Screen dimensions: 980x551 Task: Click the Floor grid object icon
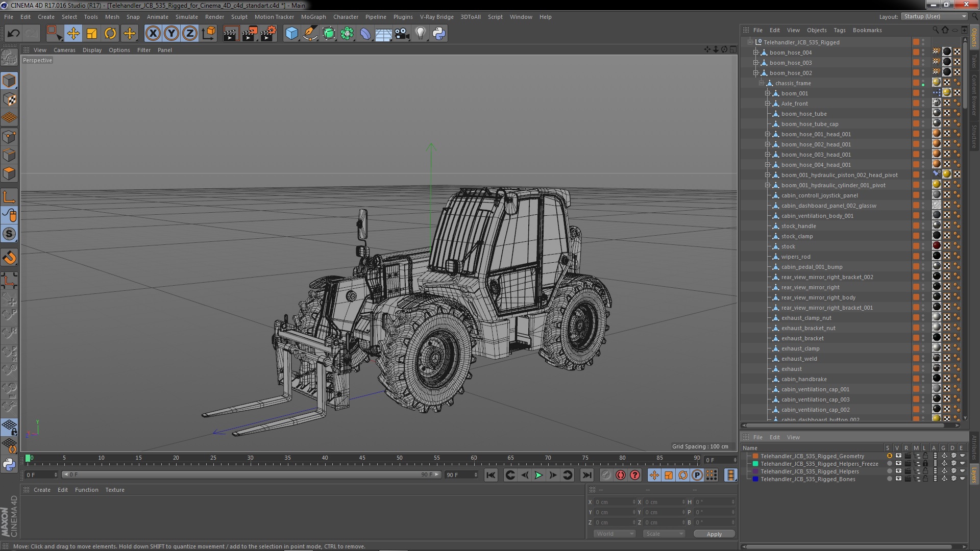(x=384, y=34)
